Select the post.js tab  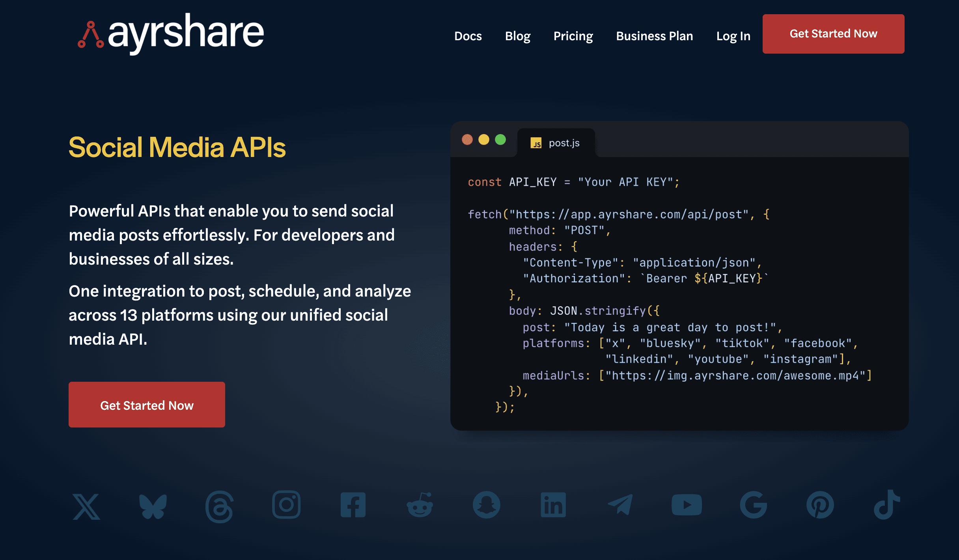(x=556, y=143)
